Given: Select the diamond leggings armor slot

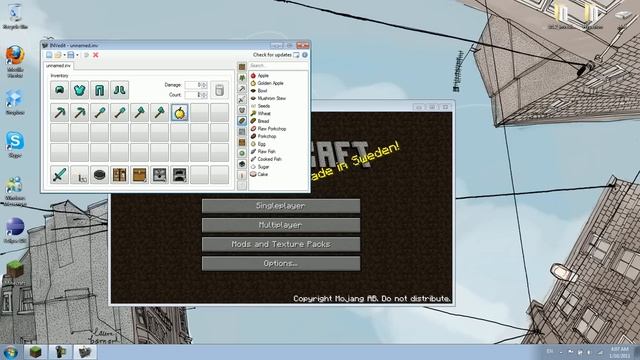Looking at the screenshot, I should pyautogui.click(x=99, y=90).
